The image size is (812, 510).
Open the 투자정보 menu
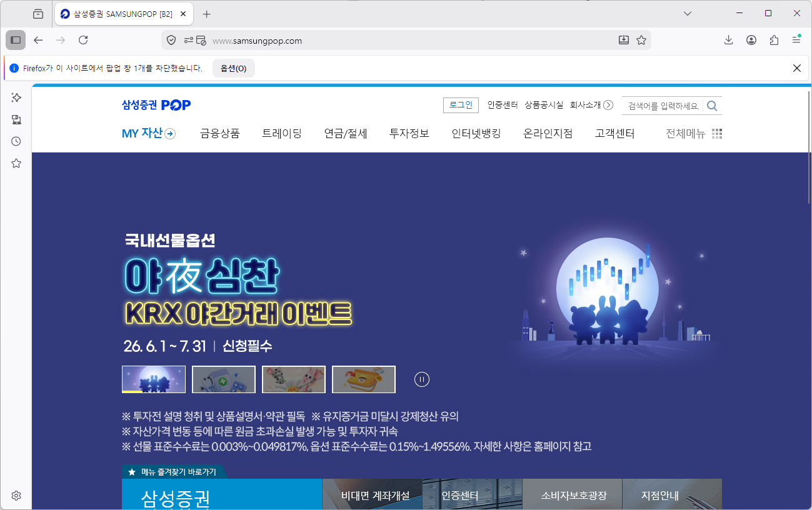point(409,133)
